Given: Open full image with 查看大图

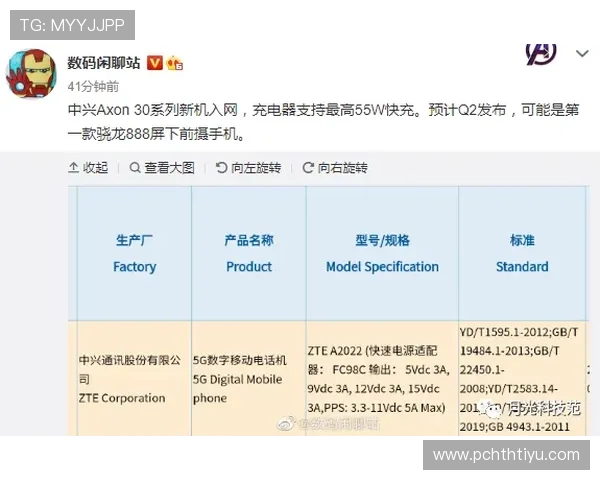Looking at the screenshot, I should tap(162, 168).
